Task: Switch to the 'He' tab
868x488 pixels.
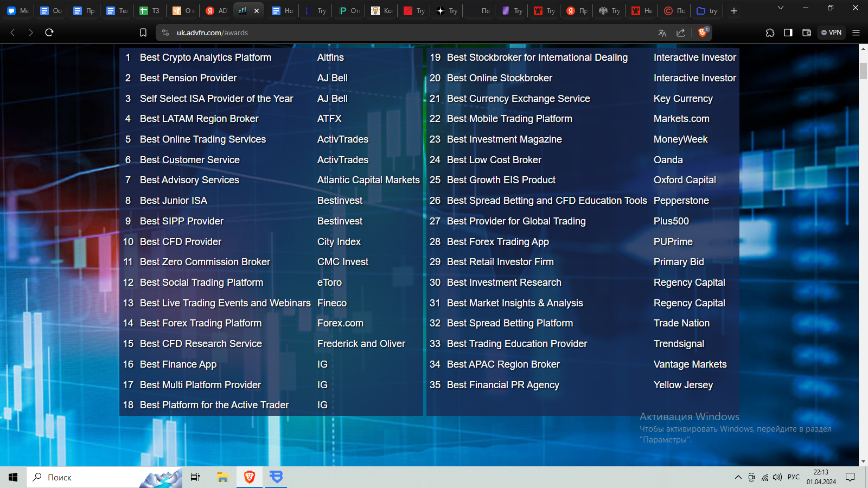Action: pos(642,11)
